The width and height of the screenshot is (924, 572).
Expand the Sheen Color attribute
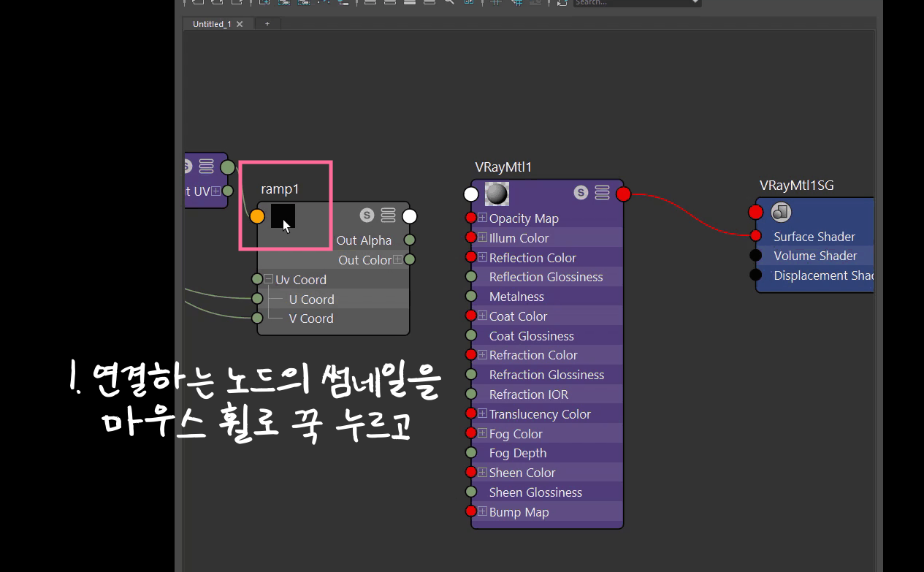coord(482,472)
